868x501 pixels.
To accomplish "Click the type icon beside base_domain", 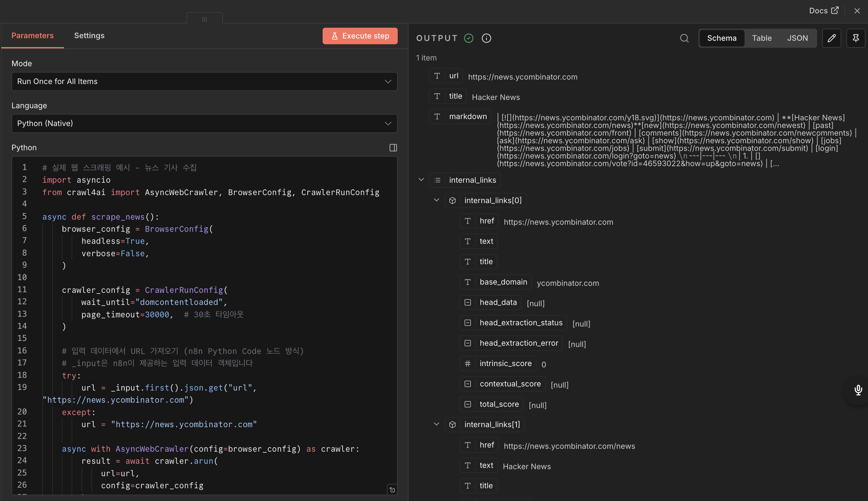I will (468, 282).
